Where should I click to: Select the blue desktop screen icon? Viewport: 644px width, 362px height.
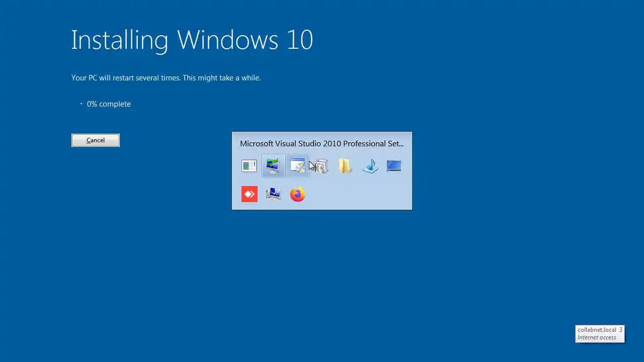click(x=394, y=166)
